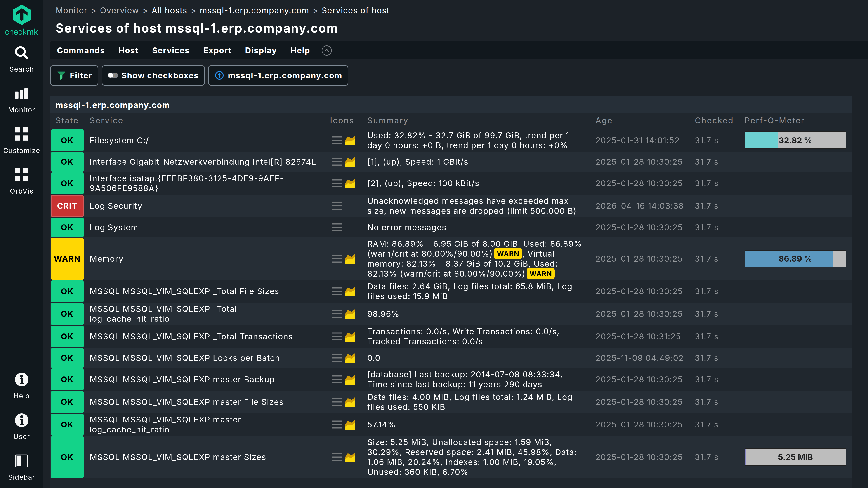Open the Filesystem C:/ service name

(119, 141)
